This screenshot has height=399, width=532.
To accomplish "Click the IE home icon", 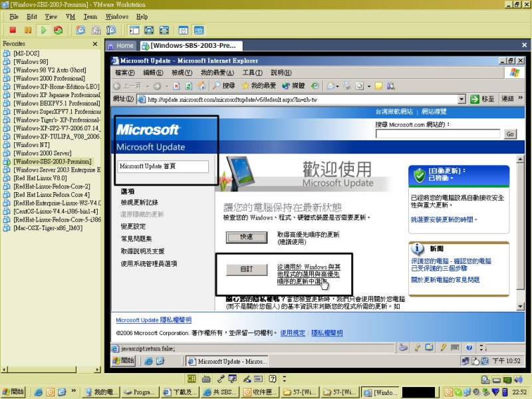I will [x=201, y=86].
